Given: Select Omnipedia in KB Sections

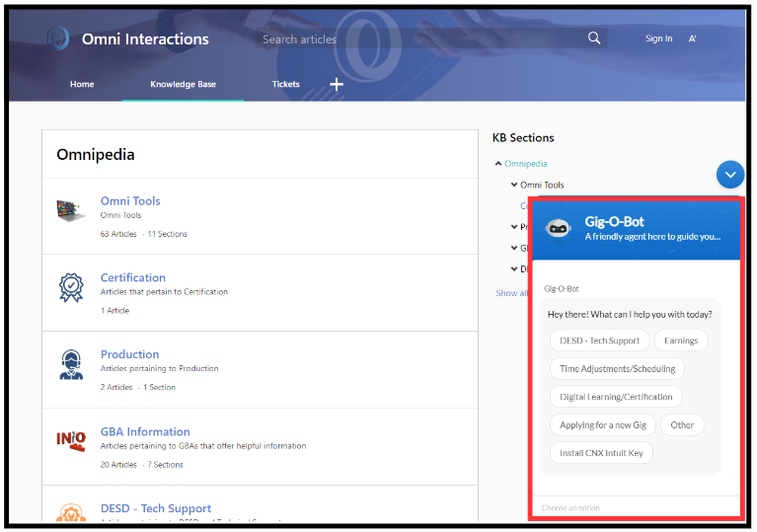Looking at the screenshot, I should (x=526, y=164).
